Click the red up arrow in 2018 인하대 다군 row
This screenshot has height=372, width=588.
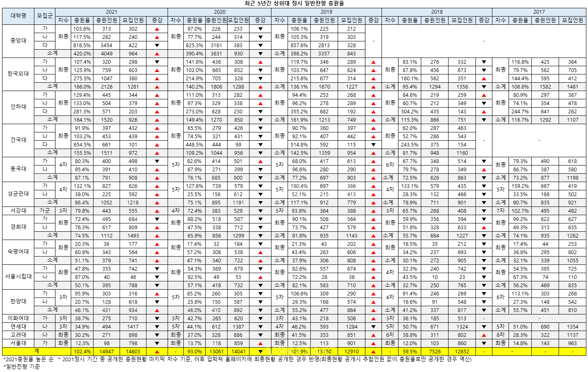[x=484, y=112]
